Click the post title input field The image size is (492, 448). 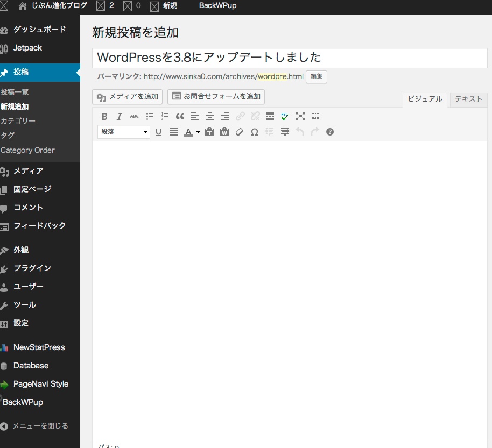(x=290, y=58)
